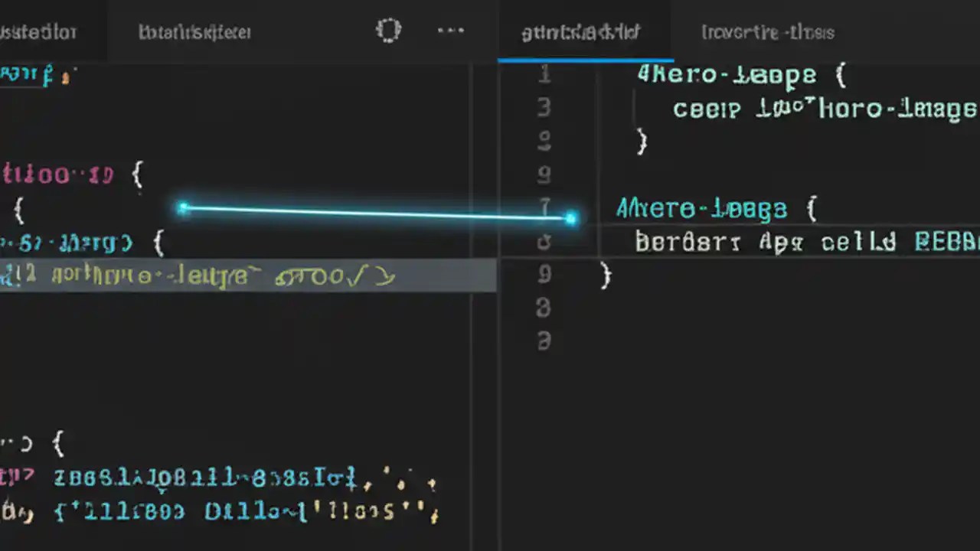The image size is (980, 551).
Task: Click highlighted line number 7 in the gutter
Action: click(x=544, y=207)
